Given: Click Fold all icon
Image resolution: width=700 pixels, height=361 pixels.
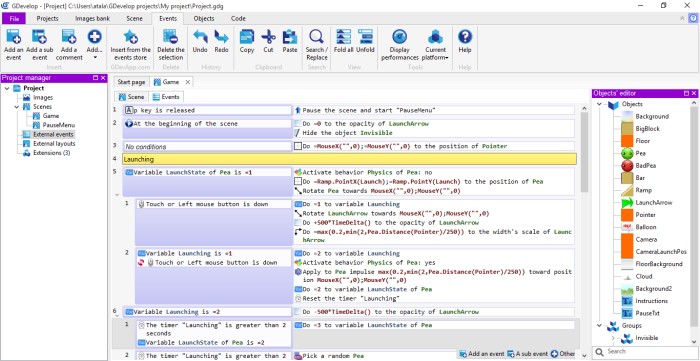Looking at the screenshot, I should (x=343, y=37).
